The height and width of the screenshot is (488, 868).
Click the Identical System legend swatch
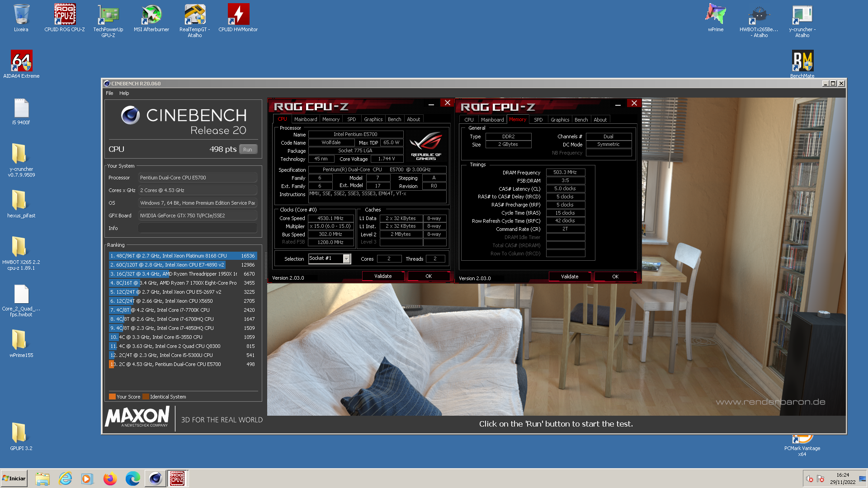146,397
